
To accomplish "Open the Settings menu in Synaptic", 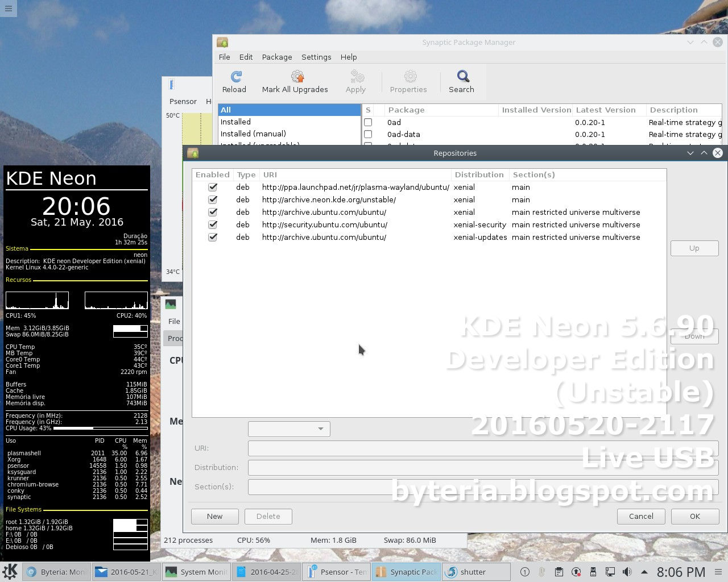I will (316, 57).
